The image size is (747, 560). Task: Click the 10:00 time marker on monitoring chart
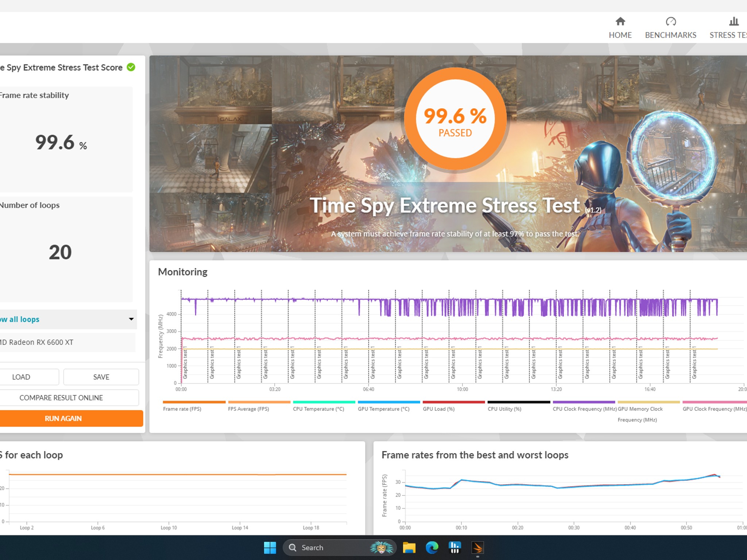pos(462,389)
